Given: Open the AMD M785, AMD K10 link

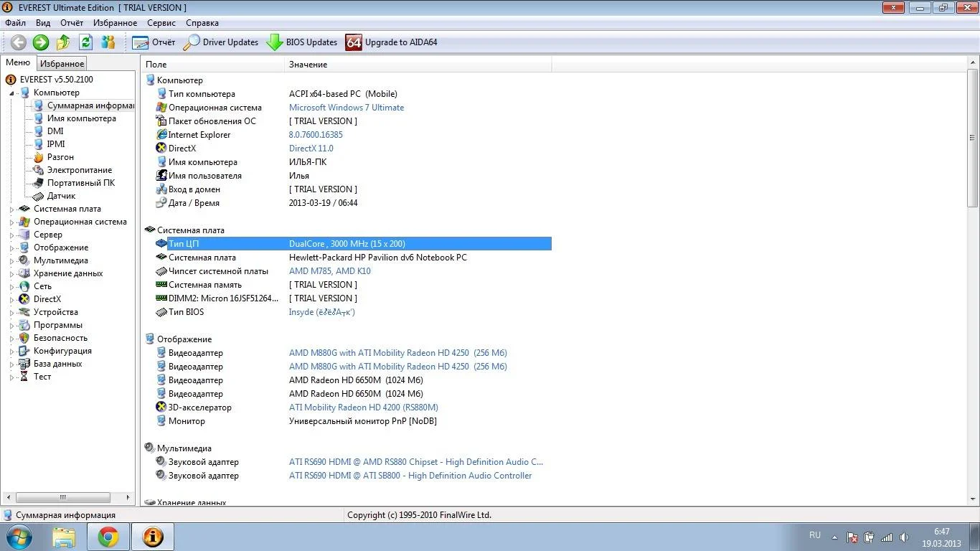Looking at the screenshot, I should [330, 271].
